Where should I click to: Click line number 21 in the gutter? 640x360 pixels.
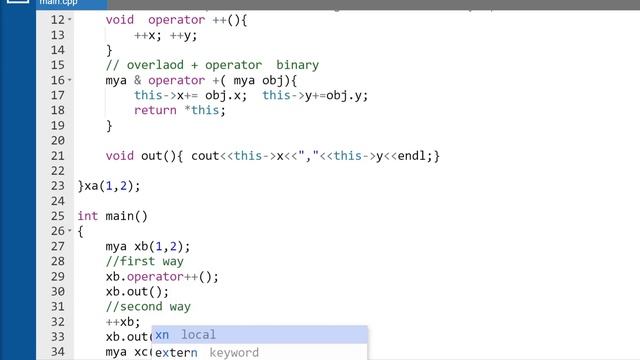click(x=58, y=156)
